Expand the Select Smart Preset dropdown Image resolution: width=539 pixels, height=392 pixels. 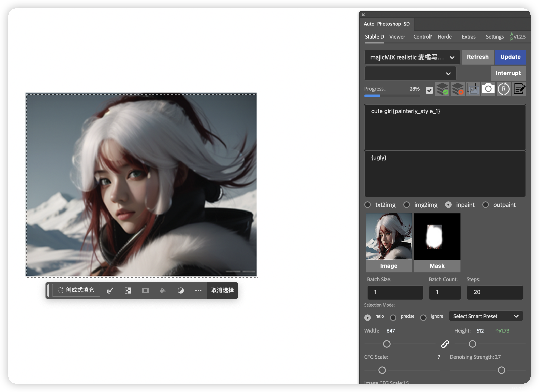(x=487, y=316)
